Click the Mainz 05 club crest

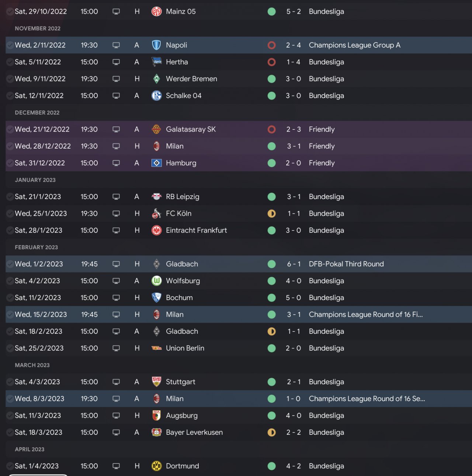tap(156, 11)
